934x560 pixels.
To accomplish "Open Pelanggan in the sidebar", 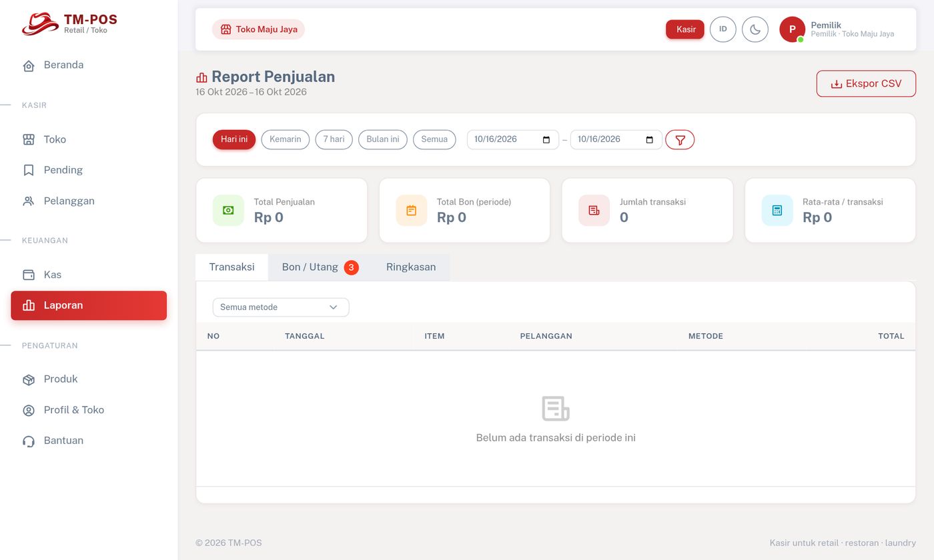I will coord(89,201).
